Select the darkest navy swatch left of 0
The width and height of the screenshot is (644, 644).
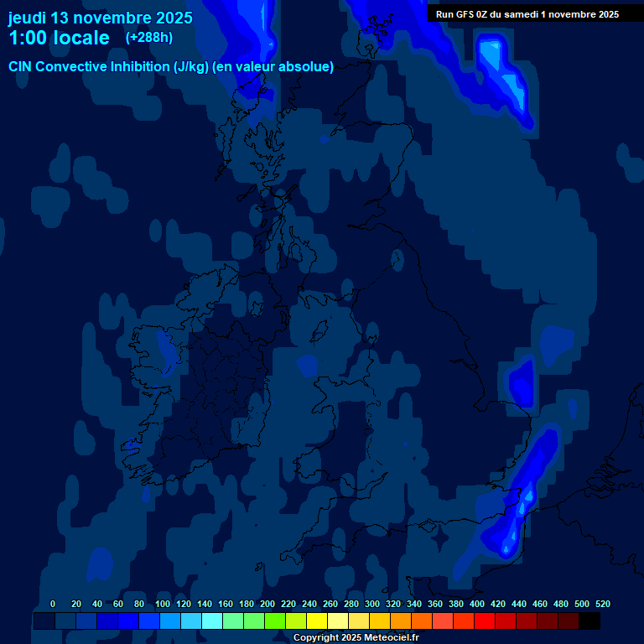[44, 621]
